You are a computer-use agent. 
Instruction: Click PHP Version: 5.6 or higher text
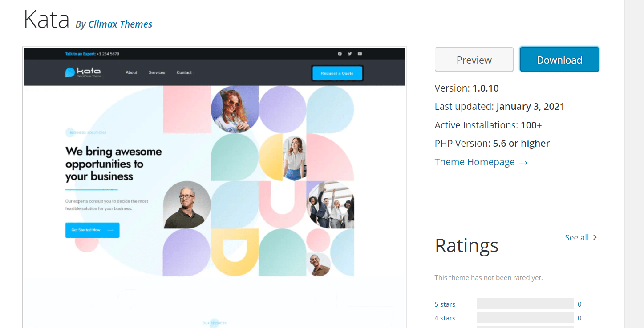pyautogui.click(x=492, y=144)
